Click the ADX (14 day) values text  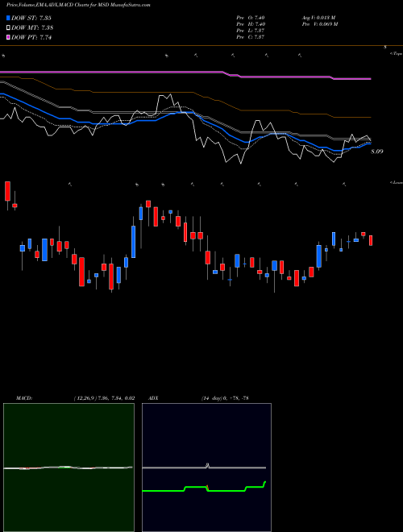pyautogui.click(x=225, y=398)
